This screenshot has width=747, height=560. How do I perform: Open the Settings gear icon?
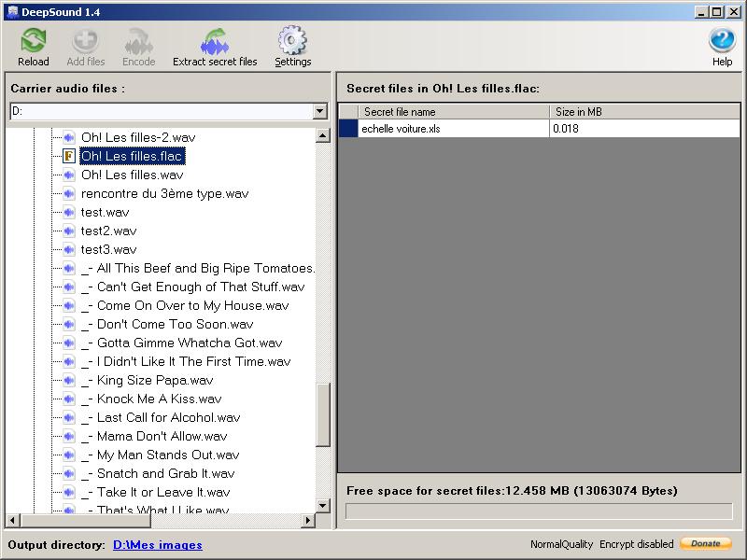tap(292, 40)
